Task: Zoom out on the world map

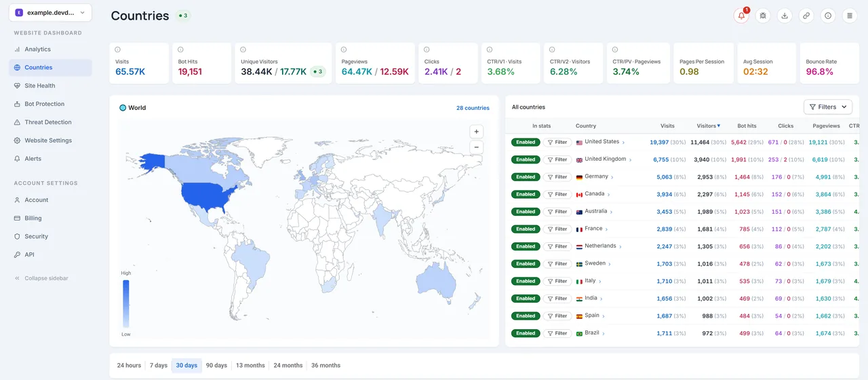Action: (477, 147)
